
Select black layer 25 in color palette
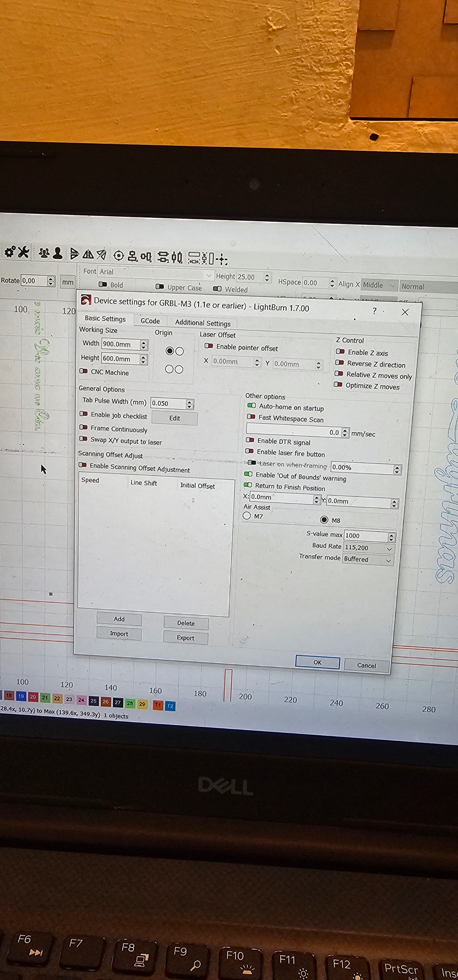(93, 701)
